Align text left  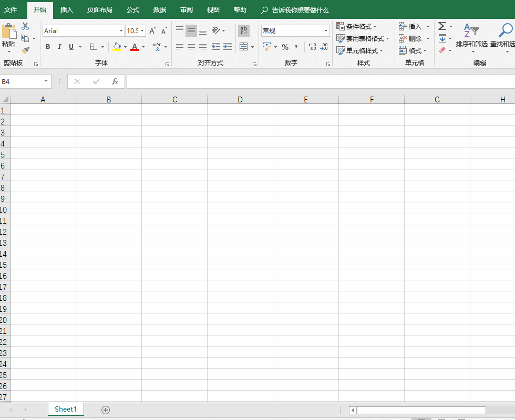point(179,47)
